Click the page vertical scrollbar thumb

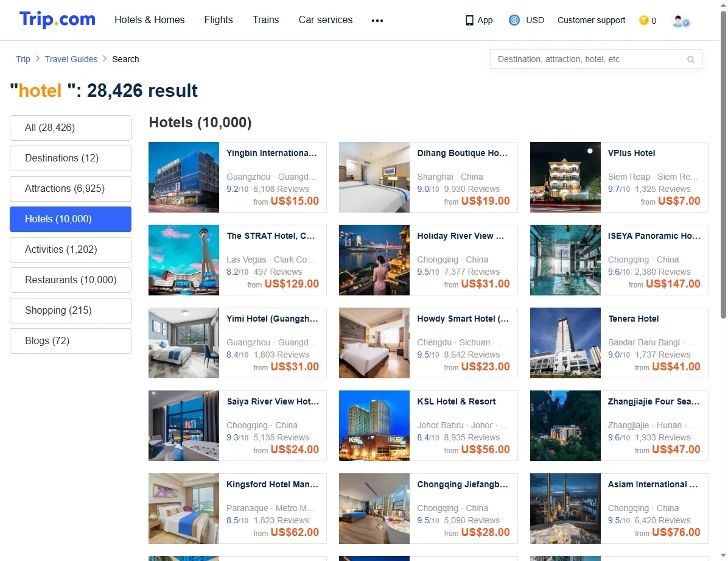click(x=723, y=165)
